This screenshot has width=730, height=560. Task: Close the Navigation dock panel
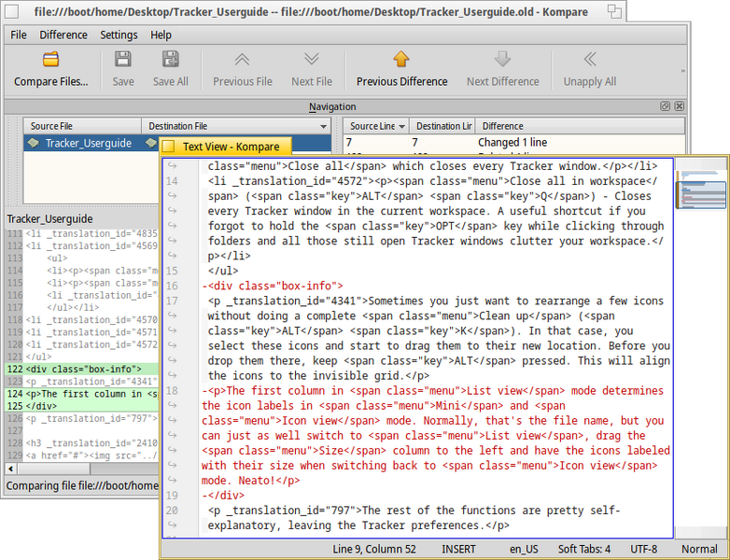click(x=680, y=106)
